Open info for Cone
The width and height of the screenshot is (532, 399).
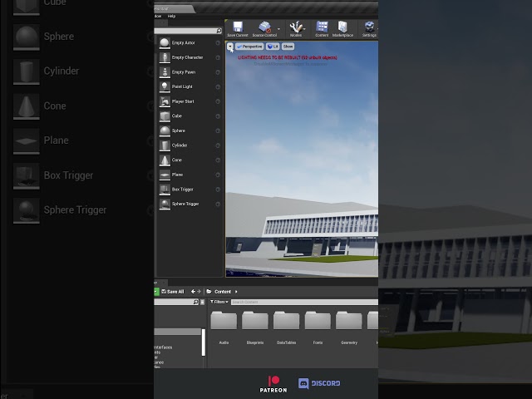coord(218,160)
